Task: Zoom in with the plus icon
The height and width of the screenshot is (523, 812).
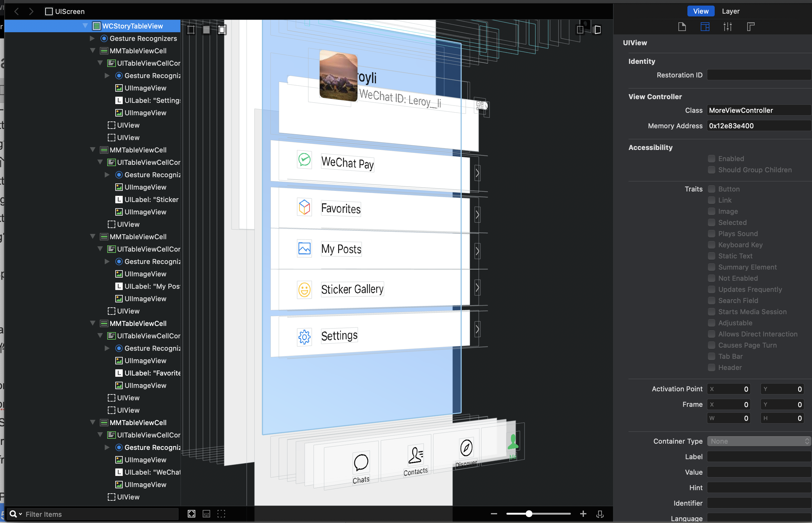Action: 583,513
